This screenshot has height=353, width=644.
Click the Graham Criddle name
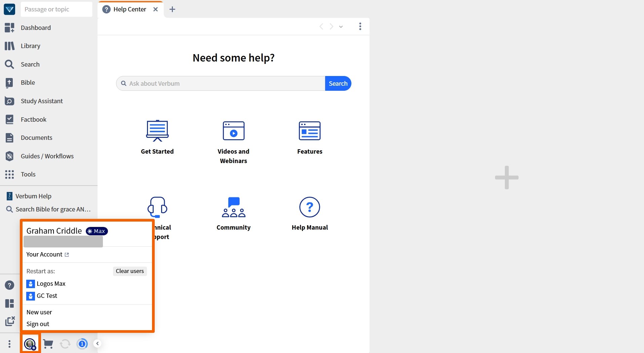point(54,231)
